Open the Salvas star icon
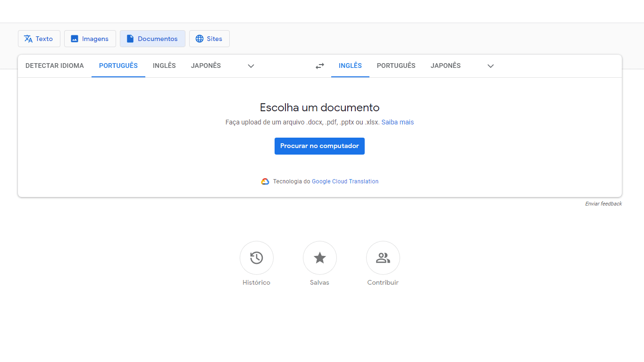 (x=320, y=258)
